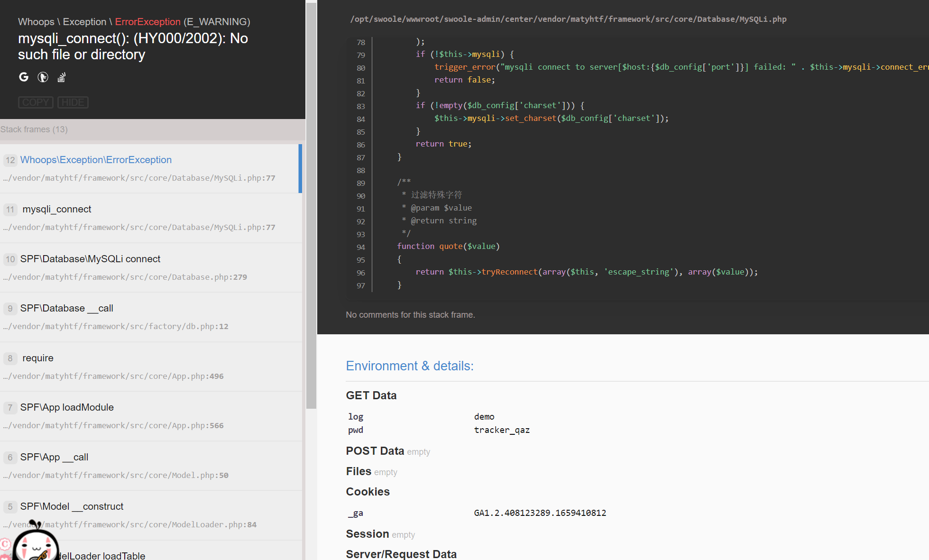
Task: Search the error on Google
Action: [x=24, y=77]
